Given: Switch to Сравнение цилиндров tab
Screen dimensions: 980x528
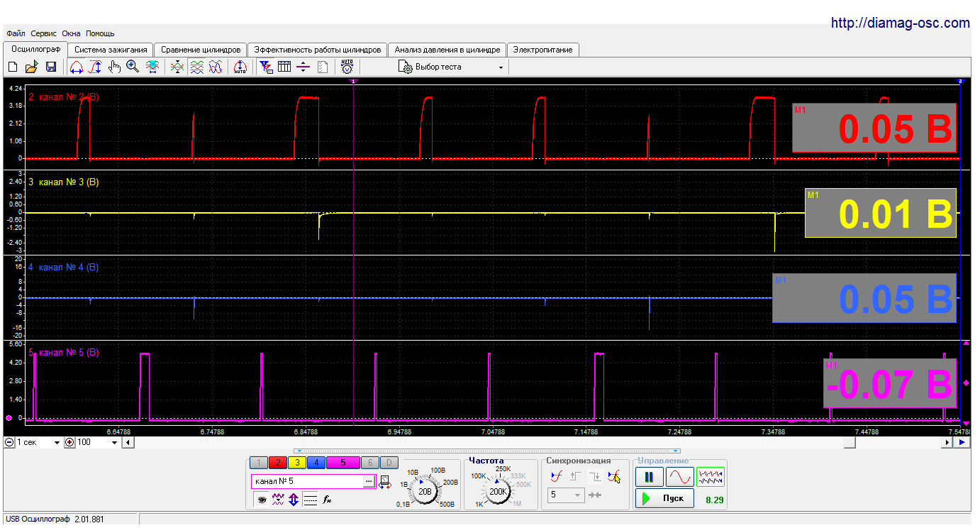Looking at the screenshot, I should [201, 50].
